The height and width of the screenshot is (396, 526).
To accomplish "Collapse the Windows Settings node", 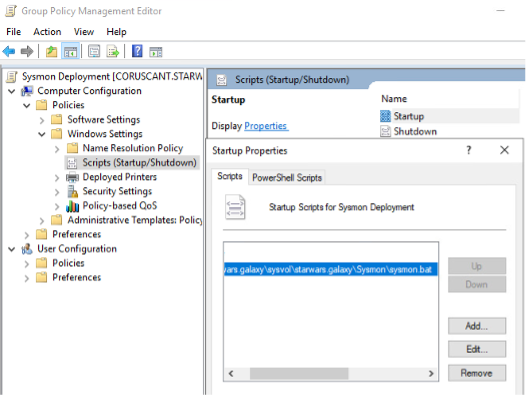I will (x=42, y=135).
